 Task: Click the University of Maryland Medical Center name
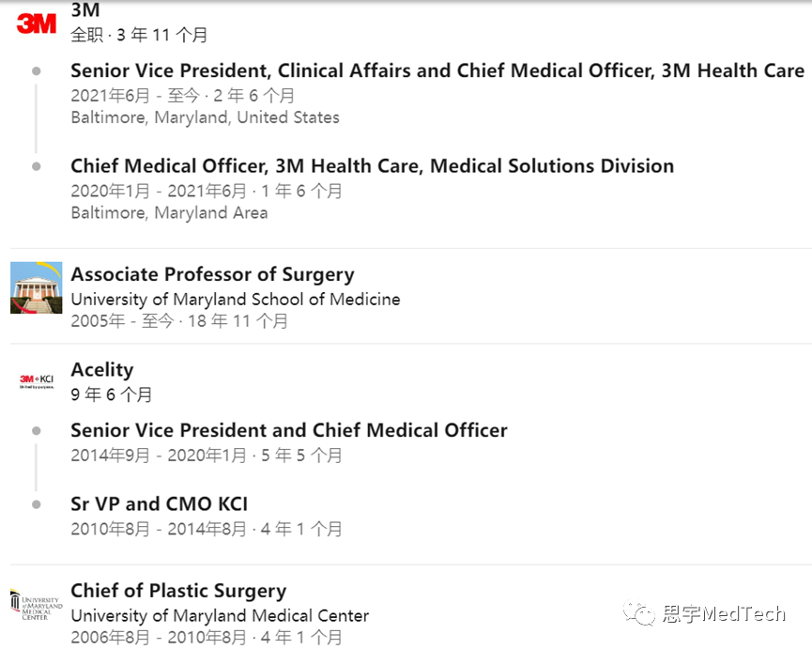[220, 615]
